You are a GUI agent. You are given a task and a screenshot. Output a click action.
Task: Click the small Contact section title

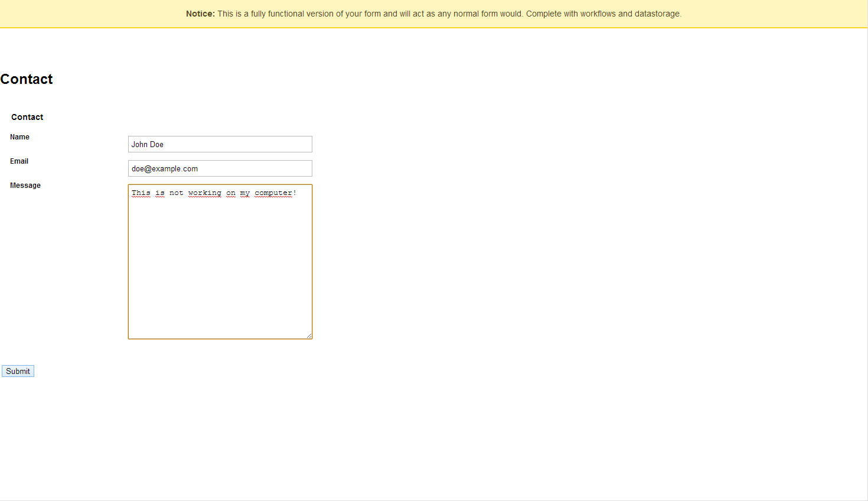click(27, 117)
